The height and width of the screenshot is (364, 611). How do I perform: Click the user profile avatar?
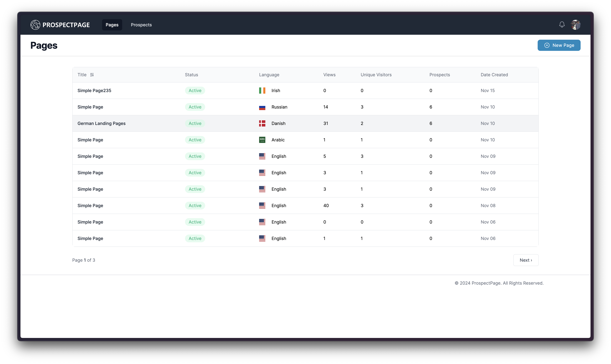click(575, 24)
